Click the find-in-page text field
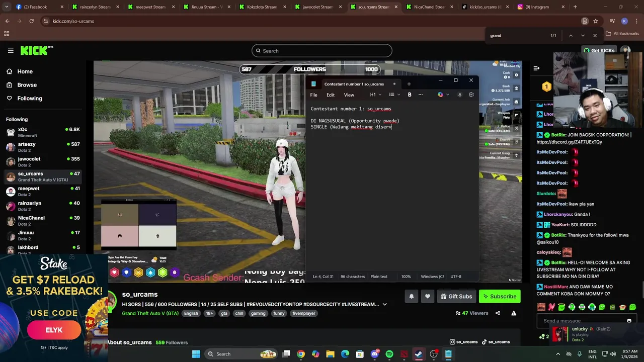The image size is (644, 362). pos(518,36)
